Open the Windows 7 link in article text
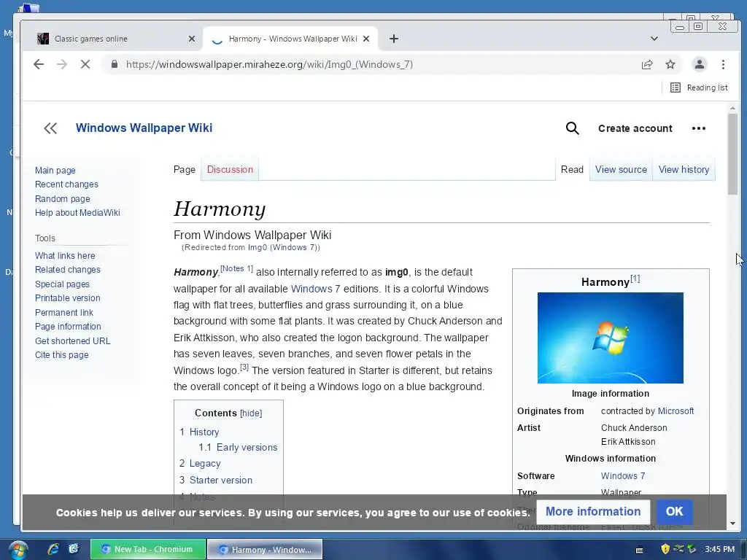 (315, 289)
